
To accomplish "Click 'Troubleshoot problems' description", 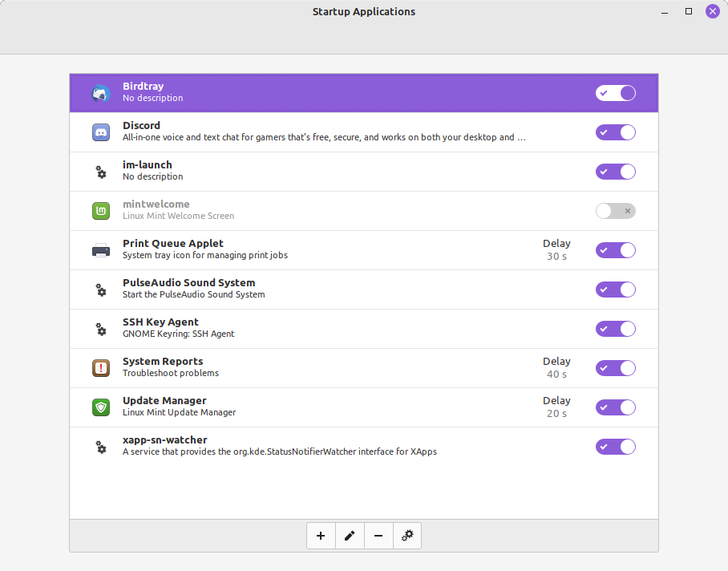I will point(171,373).
